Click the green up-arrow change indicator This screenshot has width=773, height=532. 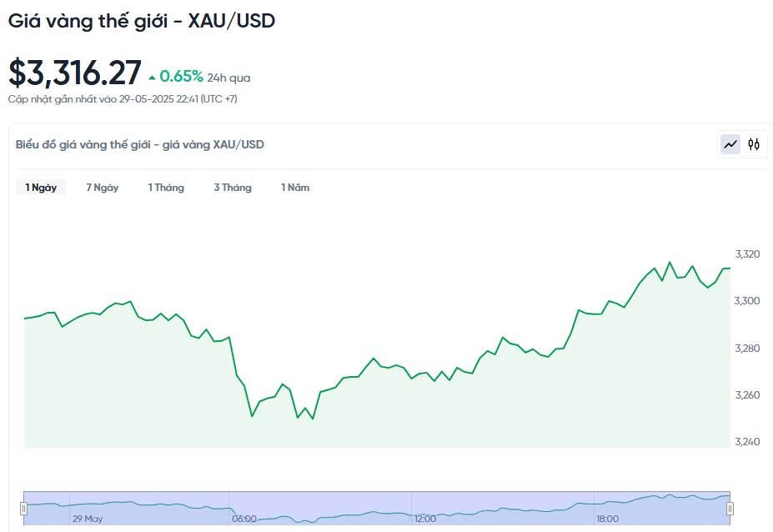(x=152, y=78)
